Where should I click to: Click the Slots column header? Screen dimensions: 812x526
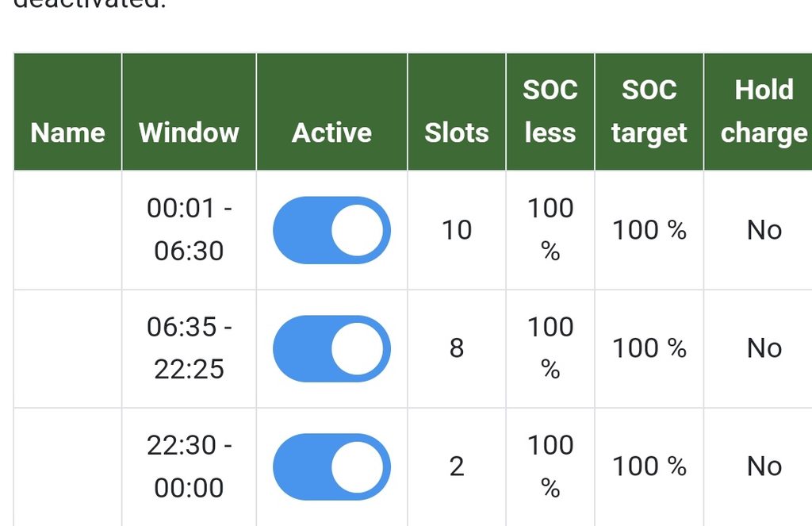tap(457, 132)
